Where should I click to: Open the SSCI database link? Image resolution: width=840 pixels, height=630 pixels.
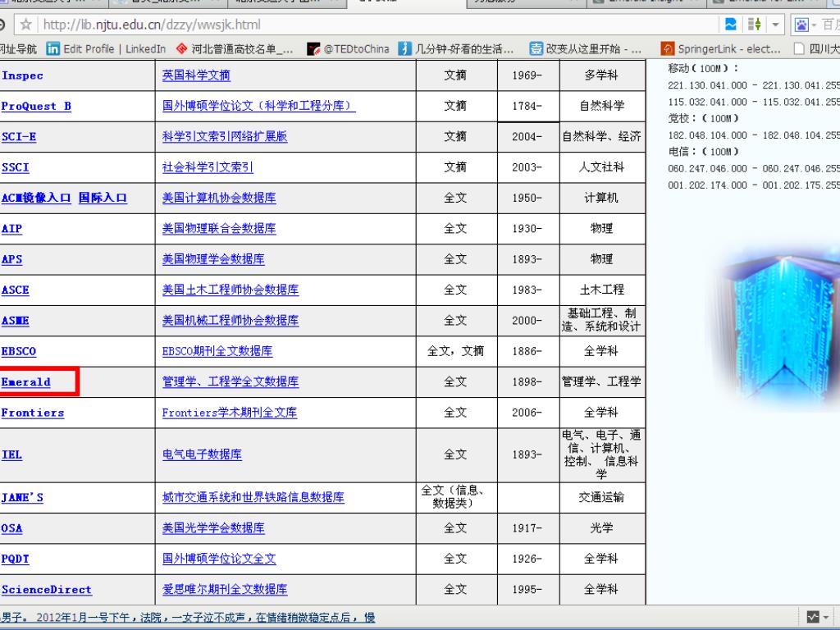(x=15, y=167)
